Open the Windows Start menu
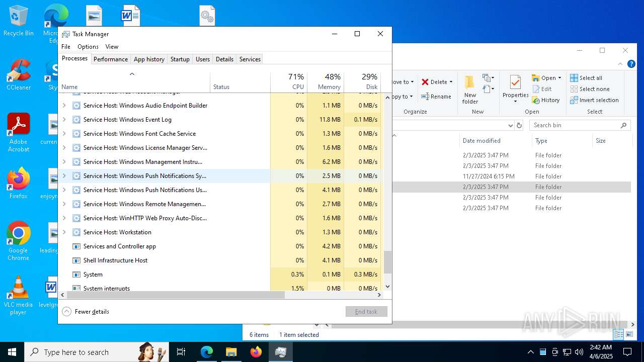The height and width of the screenshot is (362, 644). pos(12,352)
